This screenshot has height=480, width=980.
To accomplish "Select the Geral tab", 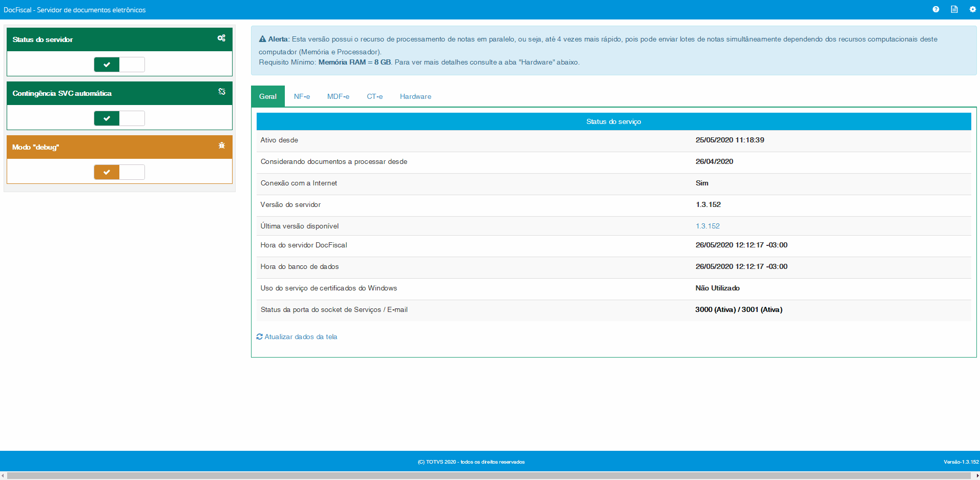I will click(x=268, y=96).
